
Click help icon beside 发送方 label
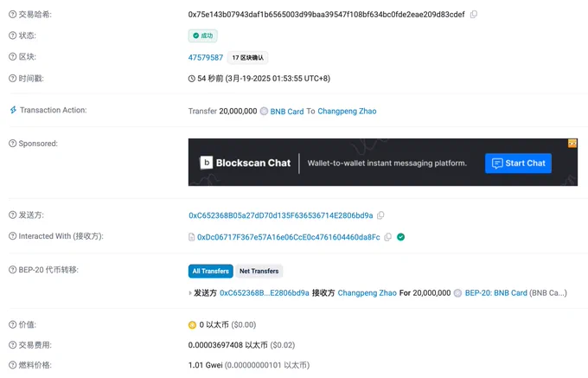pyautogui.click(x=12, y=215)
